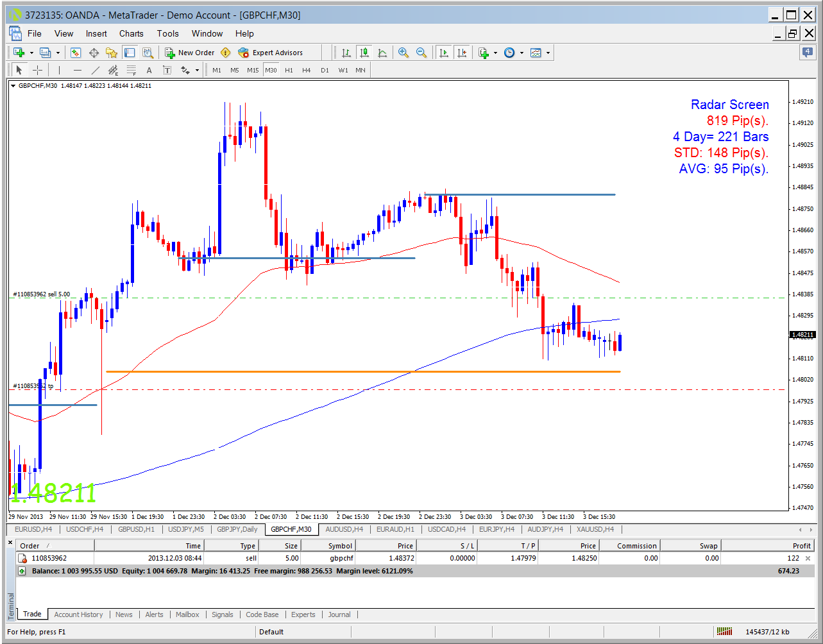Open the chat notification bubble showing 4
Viewport: 823px width, 644px height.
tap(807, 53)
